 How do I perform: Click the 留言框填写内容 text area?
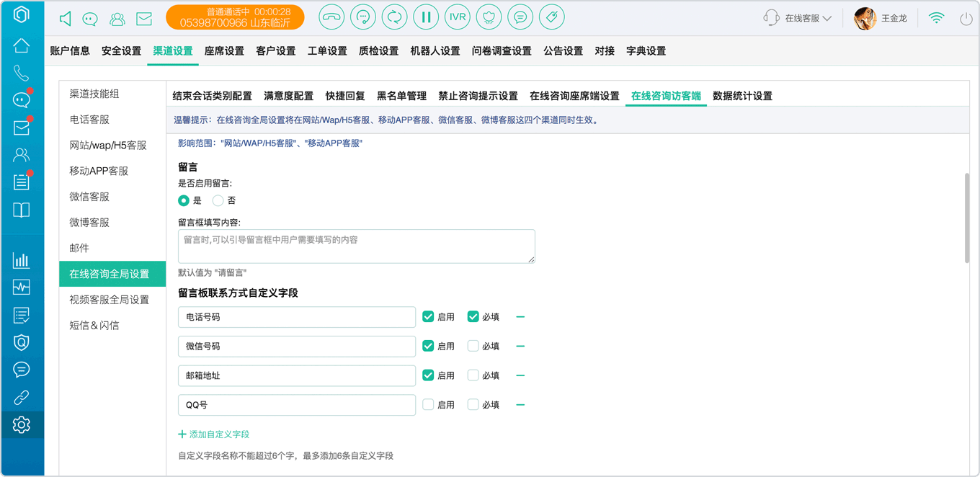357,246
